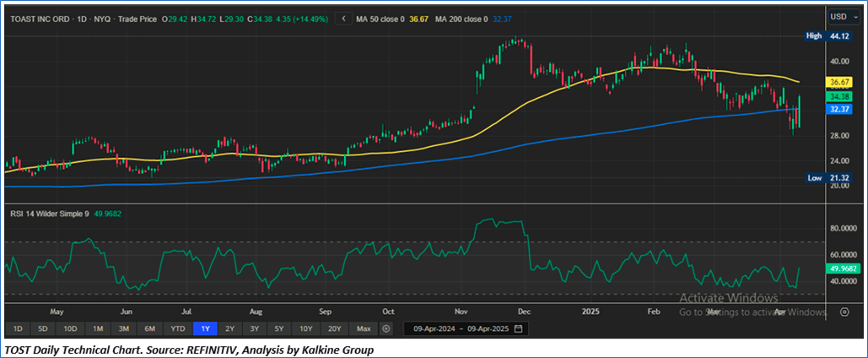Click the blue 32.37 MA 200 price tag

tap(838, 109)
